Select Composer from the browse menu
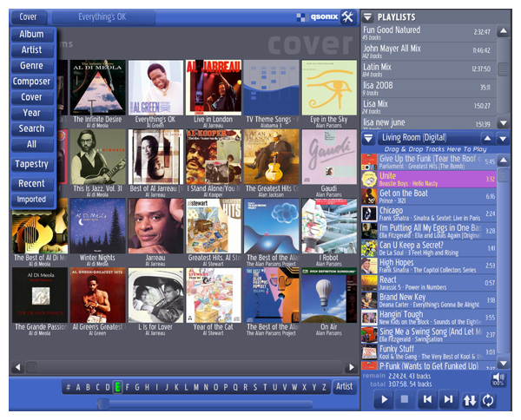This screenshot has width=521, height=420. (x=32, y=82)
